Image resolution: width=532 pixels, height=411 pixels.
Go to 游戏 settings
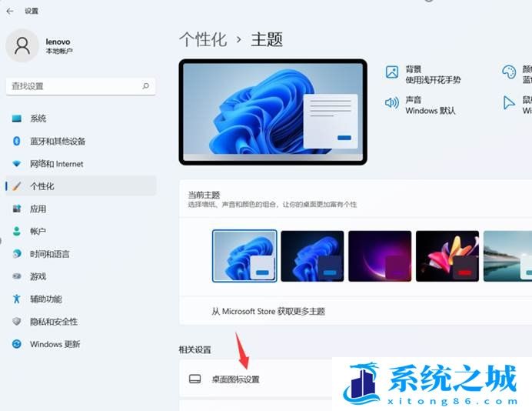[81, 276]
